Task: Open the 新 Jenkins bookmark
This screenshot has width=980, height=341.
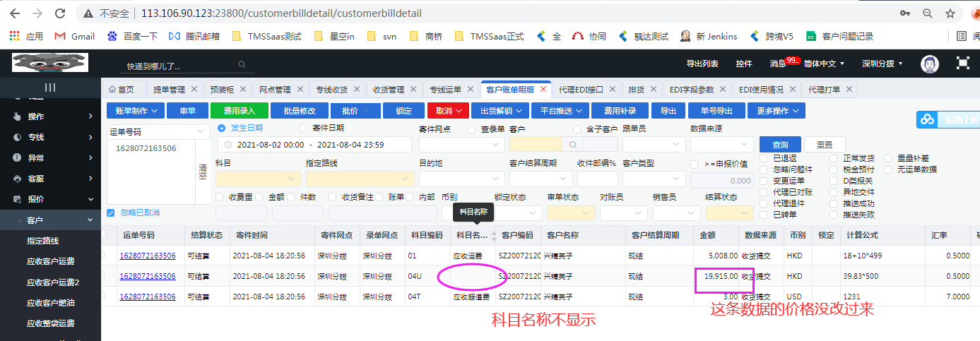Action: pyautogui.click(x=709, y=36)
